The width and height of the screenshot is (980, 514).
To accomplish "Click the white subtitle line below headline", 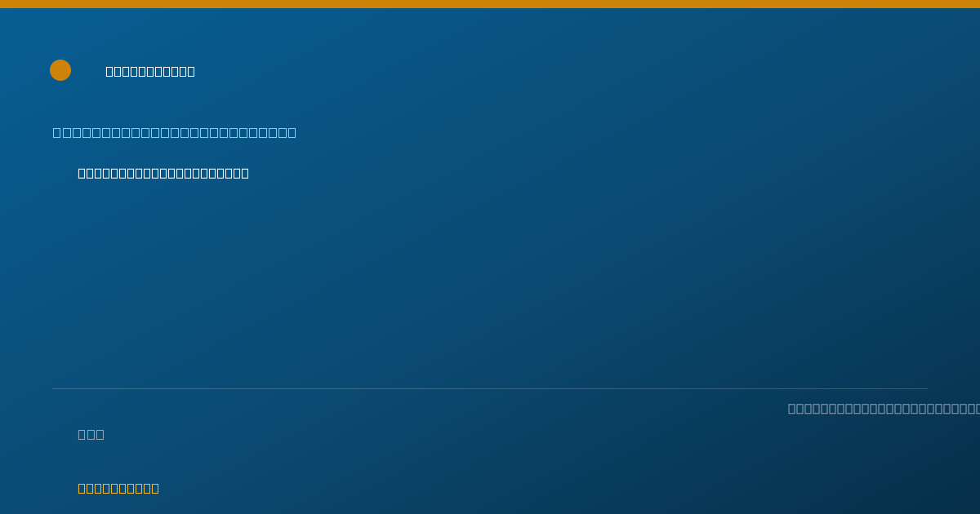I will click(x=163, y=173).
